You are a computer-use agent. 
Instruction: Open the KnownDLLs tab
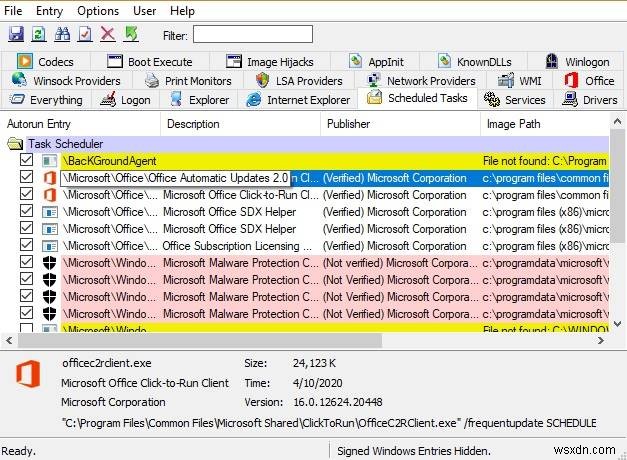pos(474,62)
